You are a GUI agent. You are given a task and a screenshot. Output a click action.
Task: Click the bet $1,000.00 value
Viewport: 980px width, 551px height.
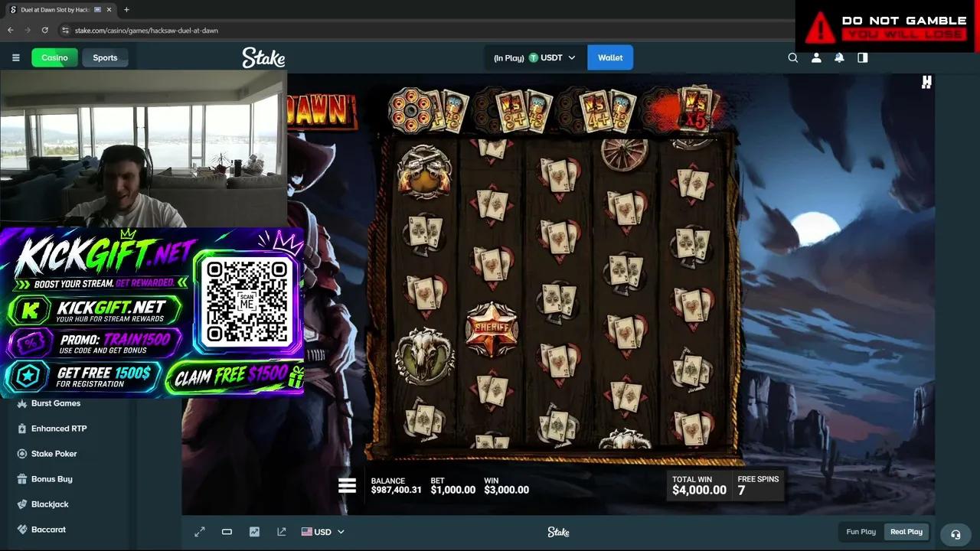(453, 490)
